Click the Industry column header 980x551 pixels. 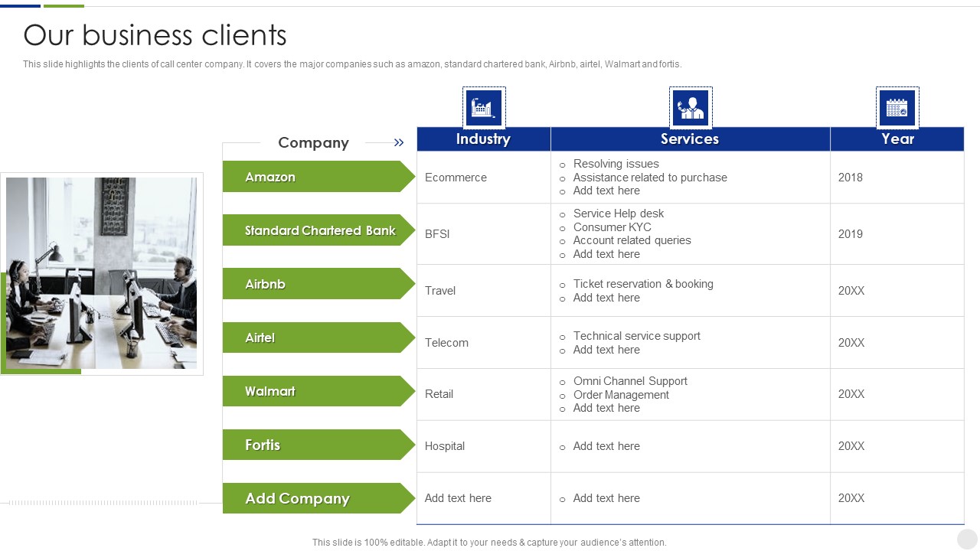click(x=484, y=139)
